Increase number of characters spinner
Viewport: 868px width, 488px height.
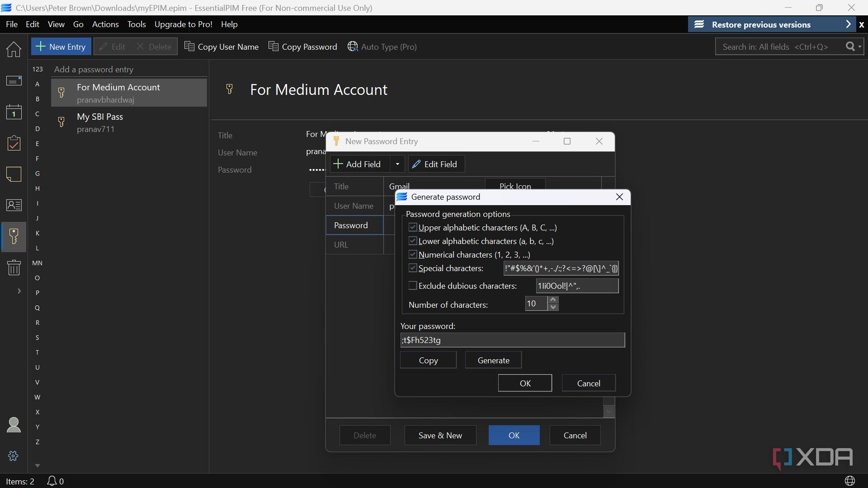pyautogui.click(x=553, y=300)
